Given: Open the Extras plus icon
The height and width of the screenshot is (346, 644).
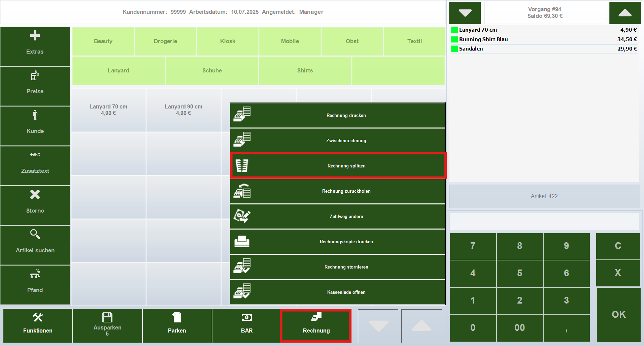Looking at the screenshot, I should click(x=35, y=36).
